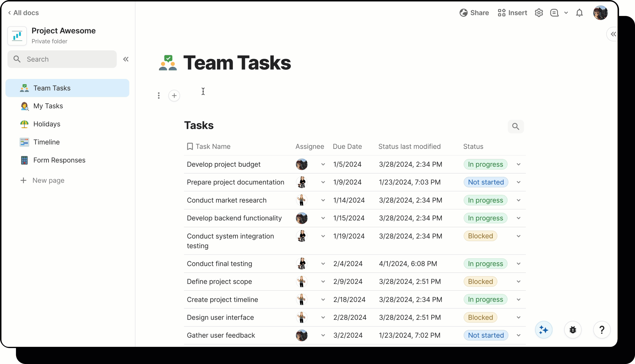Viewport: 635px width, 364px height.
Task: Click the Share button
Action: point(474,13)
